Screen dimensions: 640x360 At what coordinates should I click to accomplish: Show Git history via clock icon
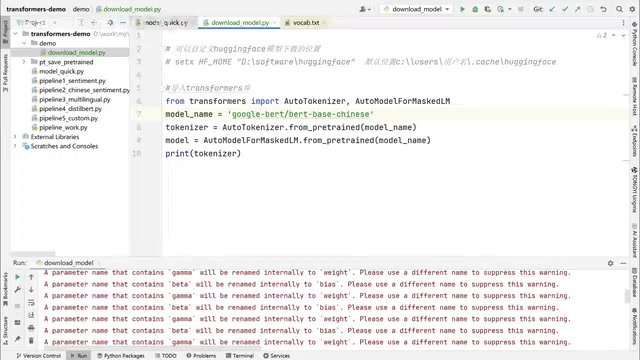(x=590, y=9)
